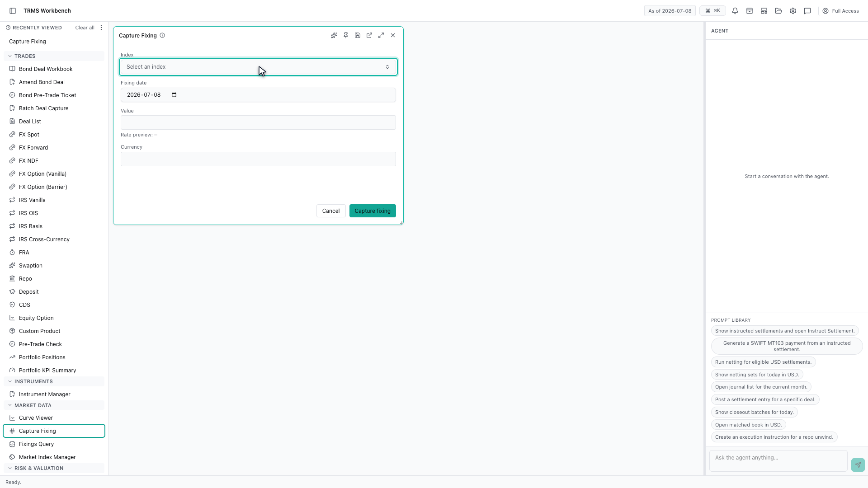Close the Capture Fixing panel
This screenshot has width=868, height=488.
[393, 35]
